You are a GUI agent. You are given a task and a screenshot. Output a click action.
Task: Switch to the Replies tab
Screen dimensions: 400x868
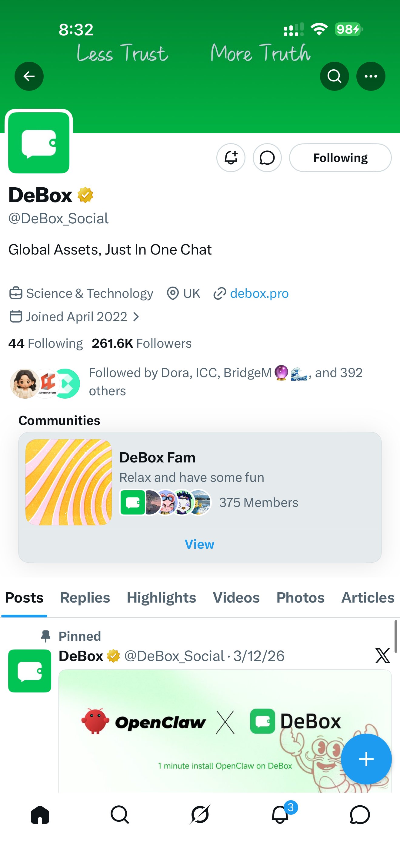85,598
